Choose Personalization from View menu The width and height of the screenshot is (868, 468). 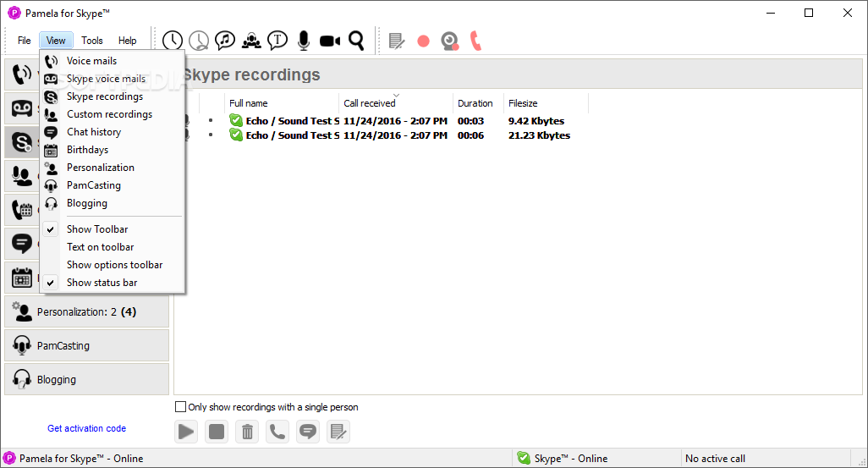(x=113, y=168)
